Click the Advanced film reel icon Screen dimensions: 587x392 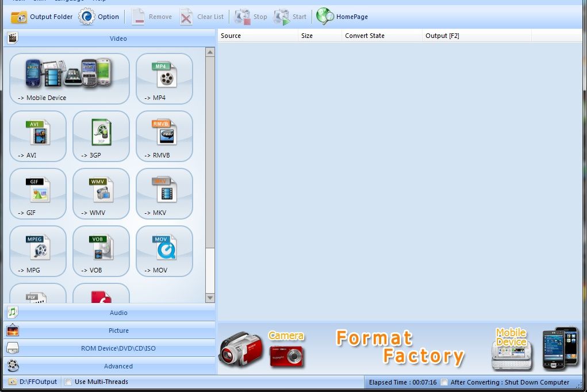coord(13,366)
